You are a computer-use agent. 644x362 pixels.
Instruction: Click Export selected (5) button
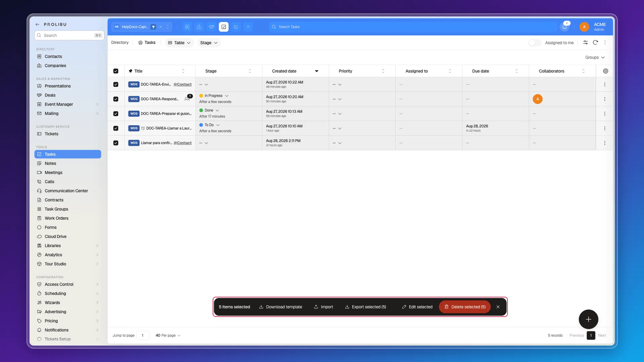[x=366, y=307]
